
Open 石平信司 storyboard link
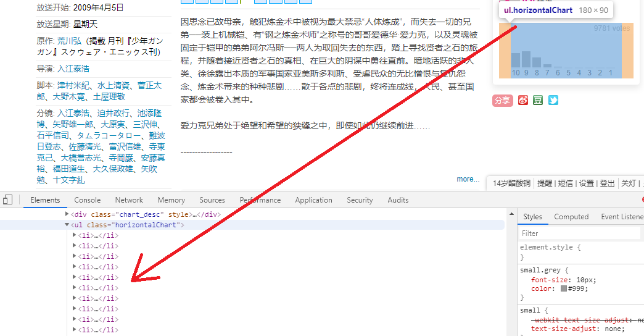53,135
